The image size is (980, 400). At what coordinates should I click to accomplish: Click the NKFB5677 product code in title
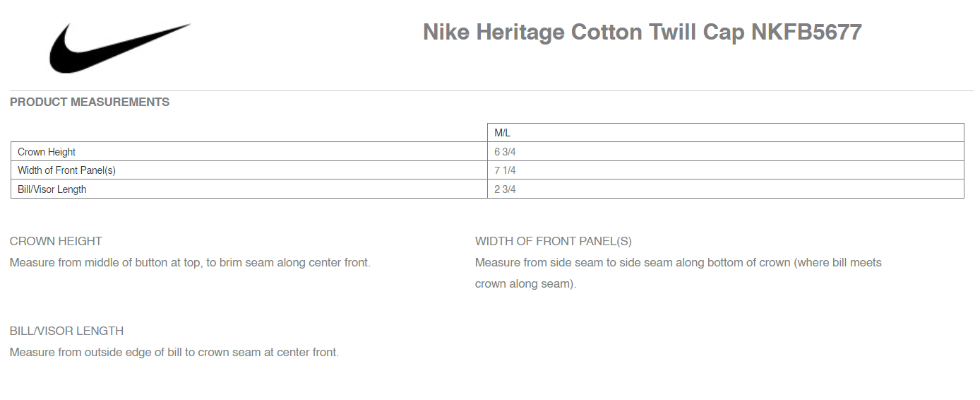tap(806, 33)
